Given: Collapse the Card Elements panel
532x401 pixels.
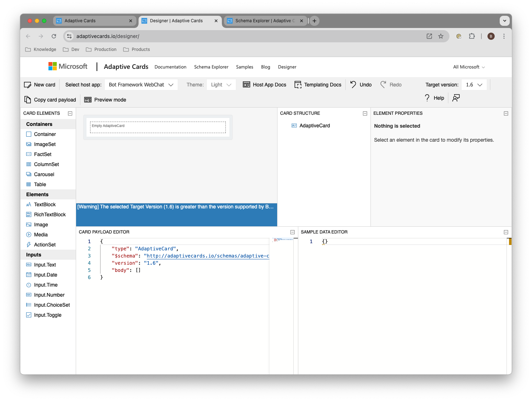Looking at the screenshot, I should [70, 113].
